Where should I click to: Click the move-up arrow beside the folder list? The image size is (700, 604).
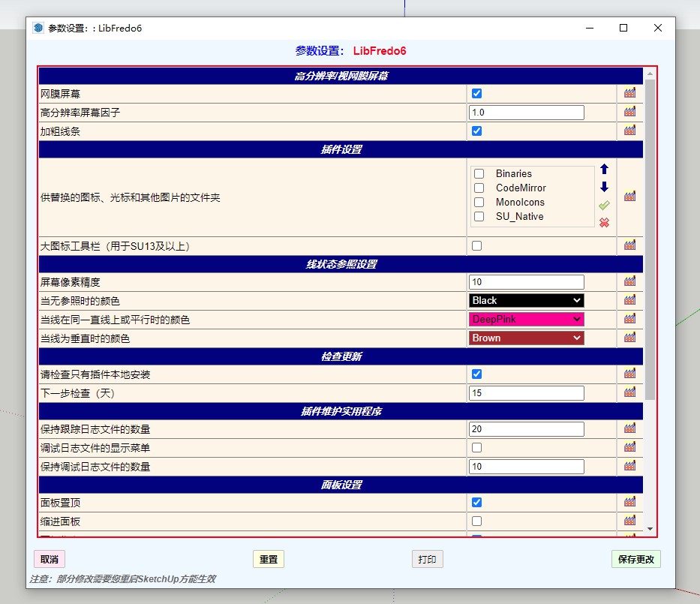pyautogui.click(x=604, y=170)
